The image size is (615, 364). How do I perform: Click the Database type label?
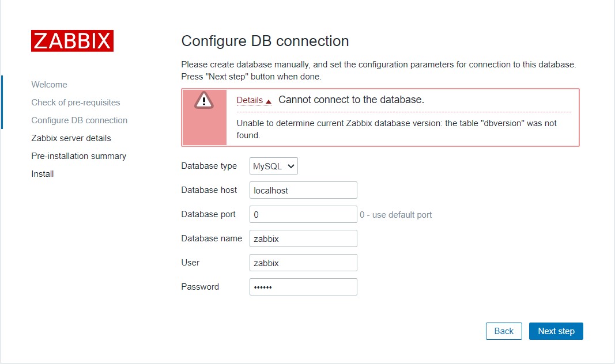[209, 166]
